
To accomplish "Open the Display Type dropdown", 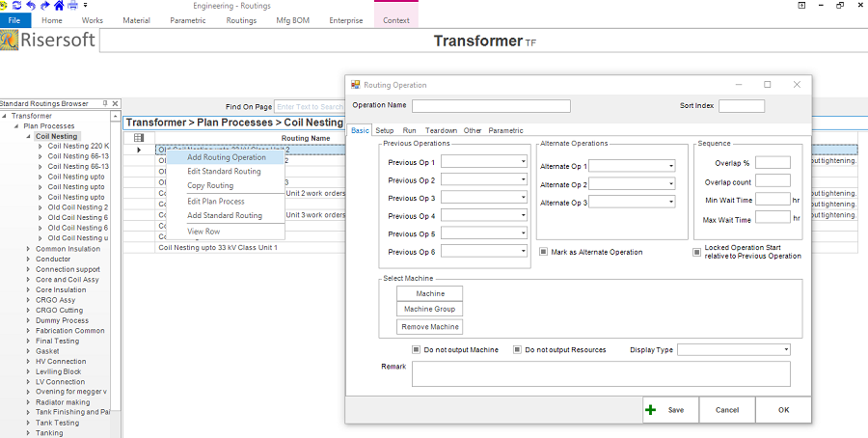I will click(786, 350).
